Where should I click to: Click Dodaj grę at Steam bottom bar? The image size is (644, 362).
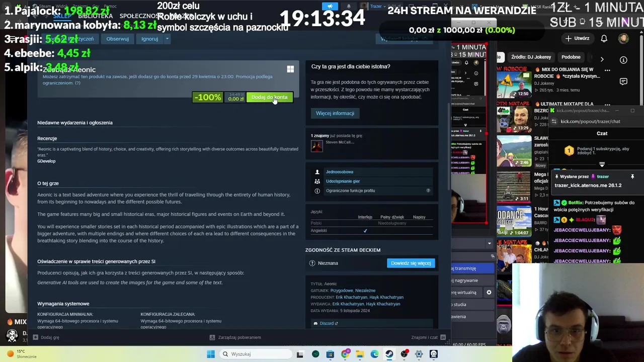click(46, 337)
